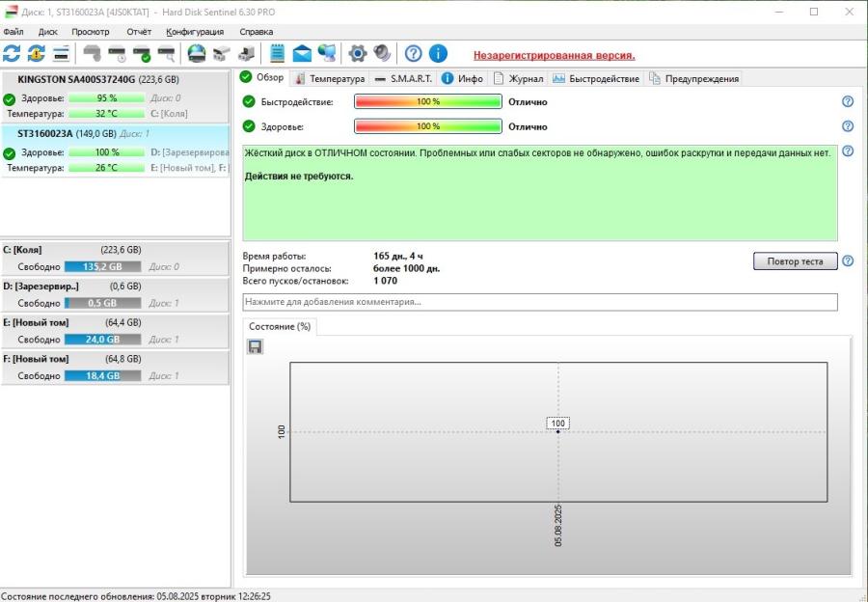
Task: Open the settings gear icon in toolbar
Action: (x=357, y=54)
